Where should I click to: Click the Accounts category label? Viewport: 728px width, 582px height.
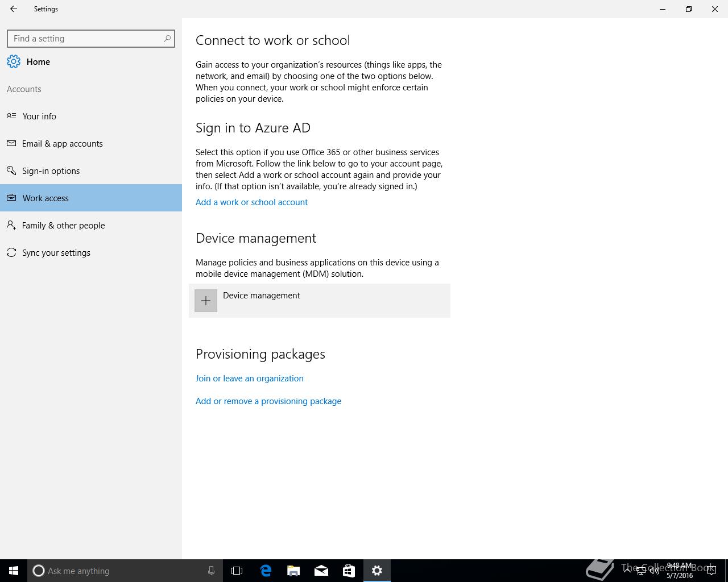coord(24,89)
